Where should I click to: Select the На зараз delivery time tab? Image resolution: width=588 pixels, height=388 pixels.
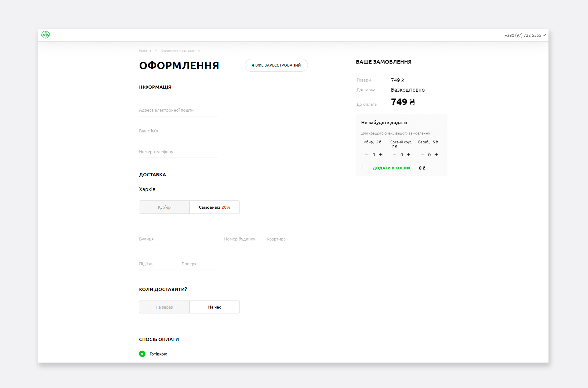pos(164,307)
